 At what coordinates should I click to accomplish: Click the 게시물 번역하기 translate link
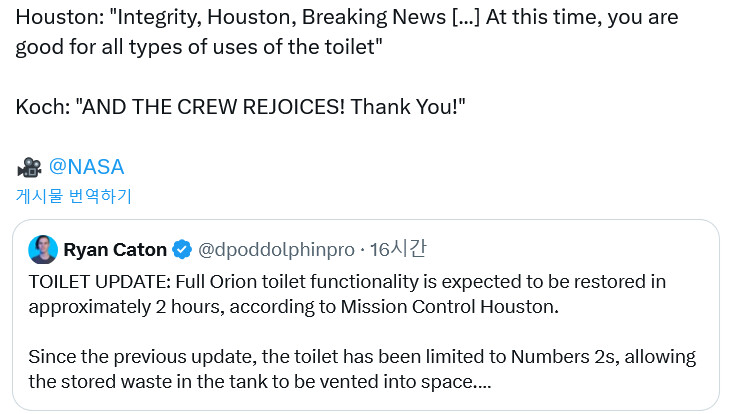click(x=73, y=196)
